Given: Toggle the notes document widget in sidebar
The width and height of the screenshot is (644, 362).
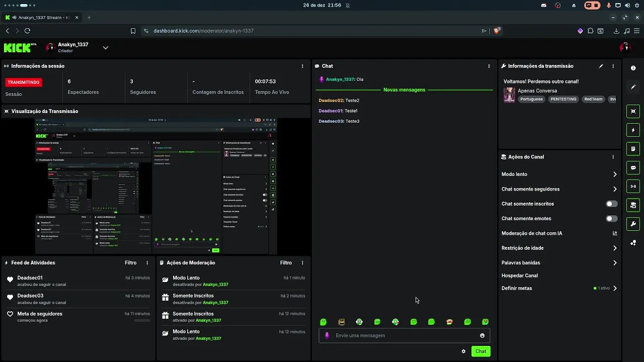Looking at the screenshot, I should (633, 149).
